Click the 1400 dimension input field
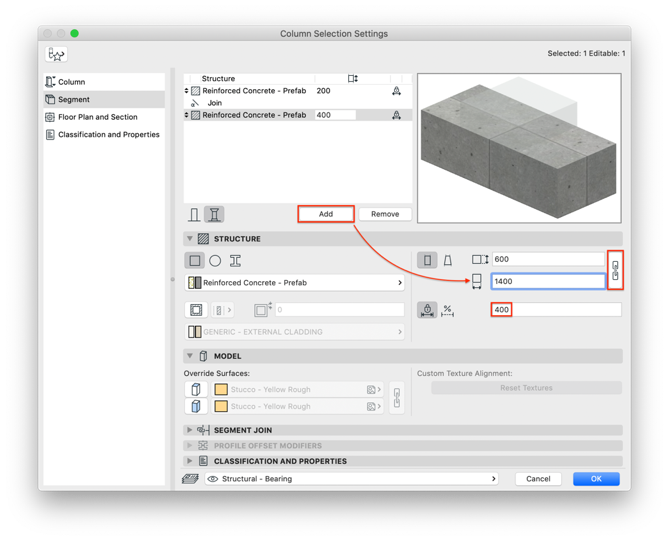Image resolution: width=668 pixels, height=539 pixels. click(x=547, y=282)
